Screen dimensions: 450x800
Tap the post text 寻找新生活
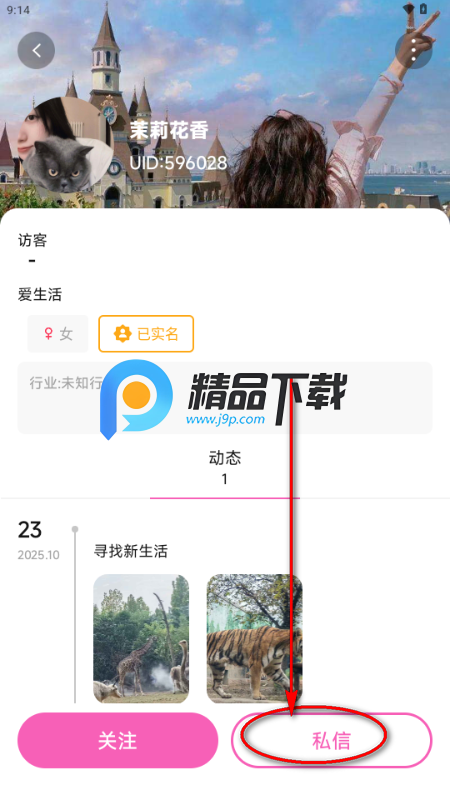131,552
